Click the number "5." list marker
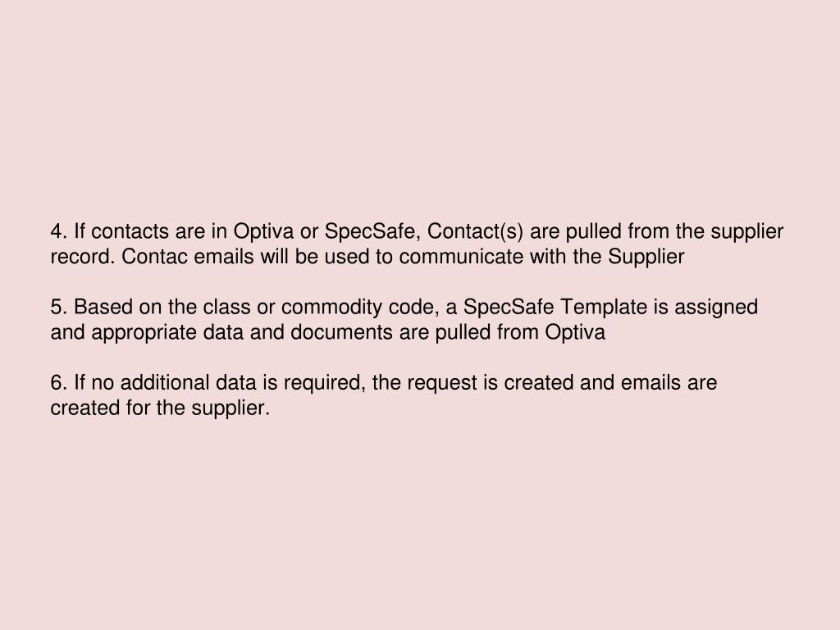 (59, 307)
